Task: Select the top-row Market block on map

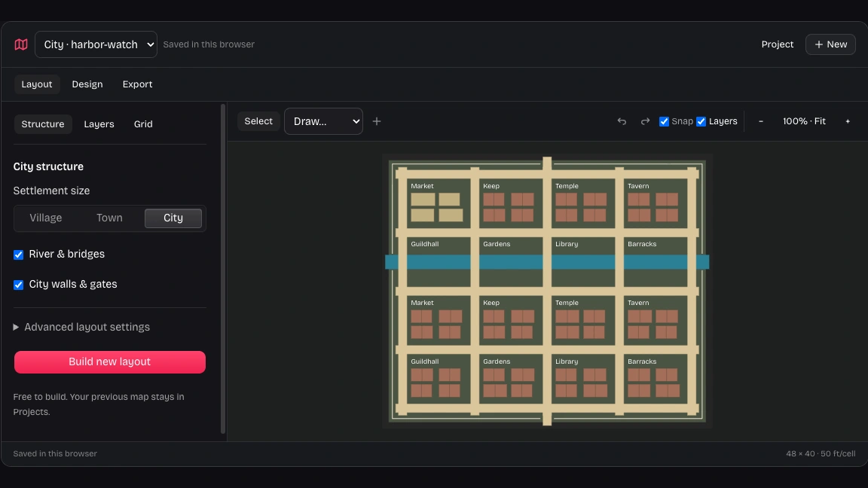Action: [439, 203]
